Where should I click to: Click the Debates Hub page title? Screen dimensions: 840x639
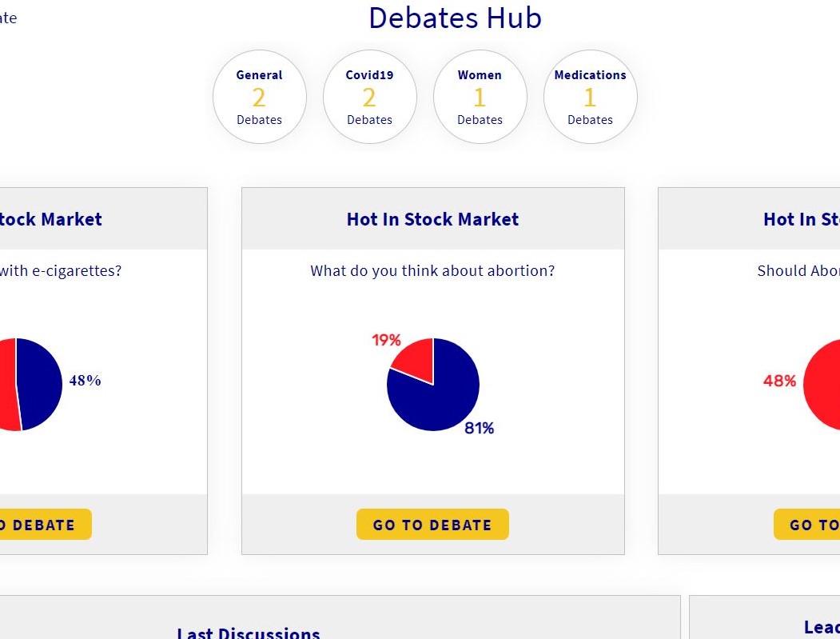(456, 18)
